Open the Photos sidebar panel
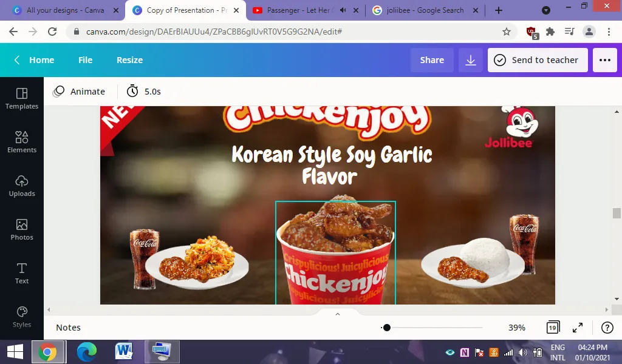Image resolution: width=622 pixels, height=364 pixels. pos(22,229)
